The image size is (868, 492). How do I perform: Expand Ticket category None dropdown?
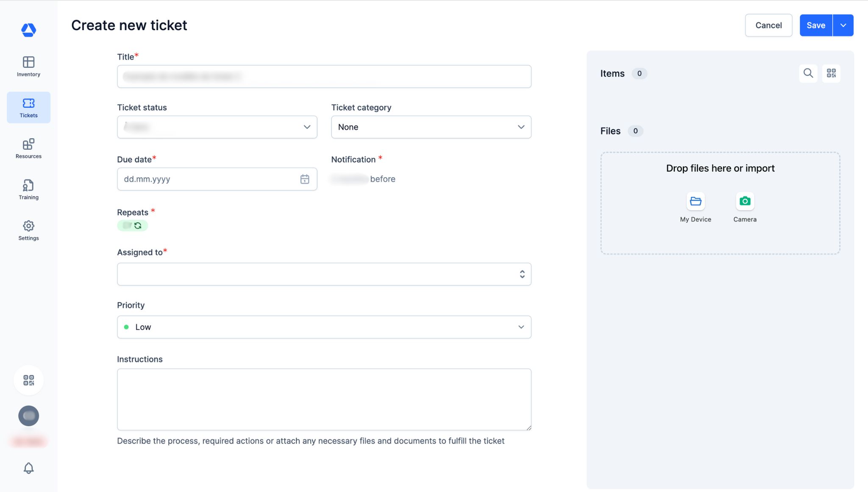[431, 127]
